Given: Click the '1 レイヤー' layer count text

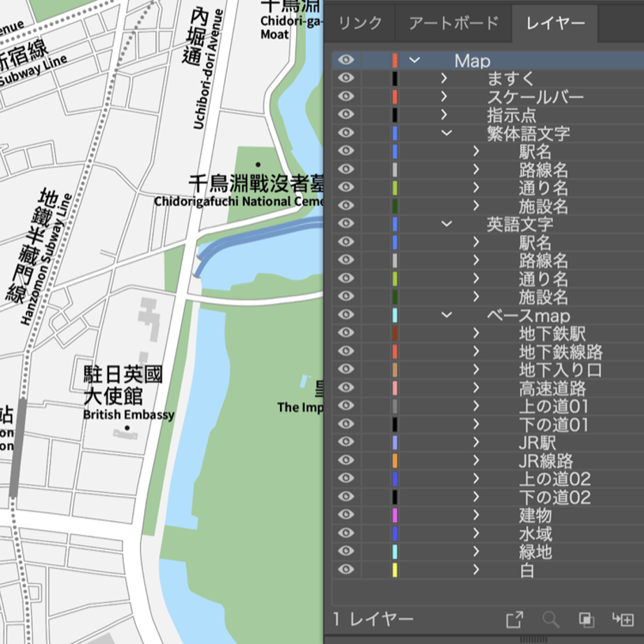Looking at the screenshot, I should click(x=372, y=619).
